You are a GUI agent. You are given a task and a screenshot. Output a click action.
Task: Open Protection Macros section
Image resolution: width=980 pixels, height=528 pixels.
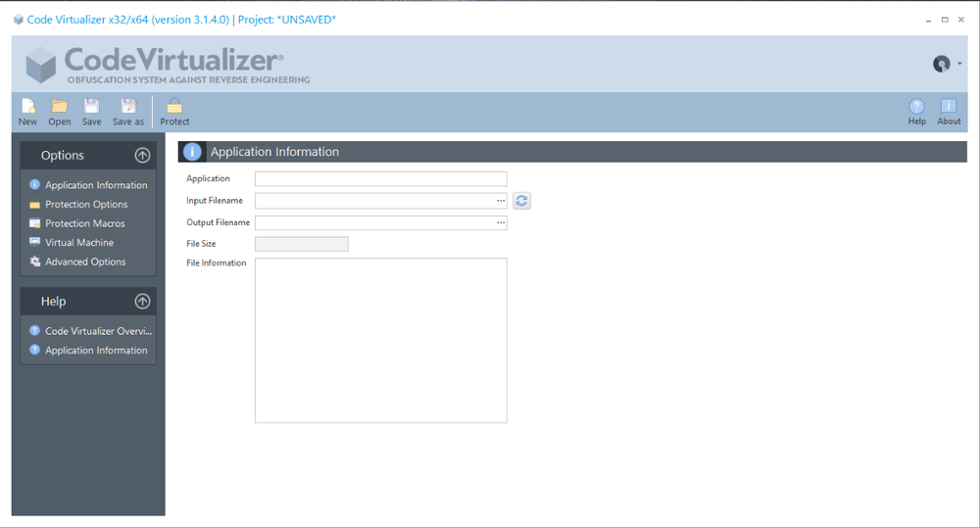(84, 223)
